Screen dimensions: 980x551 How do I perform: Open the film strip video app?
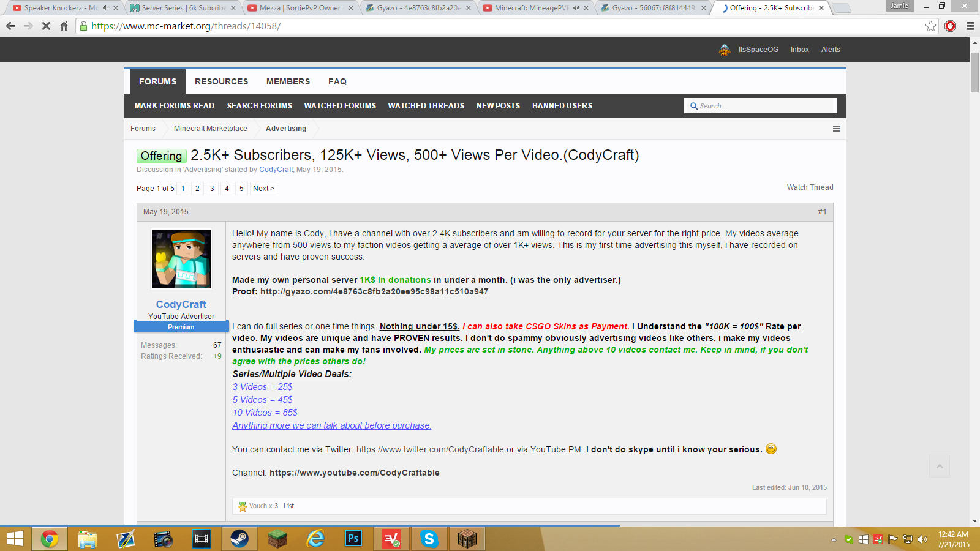[x=202, y=539]
